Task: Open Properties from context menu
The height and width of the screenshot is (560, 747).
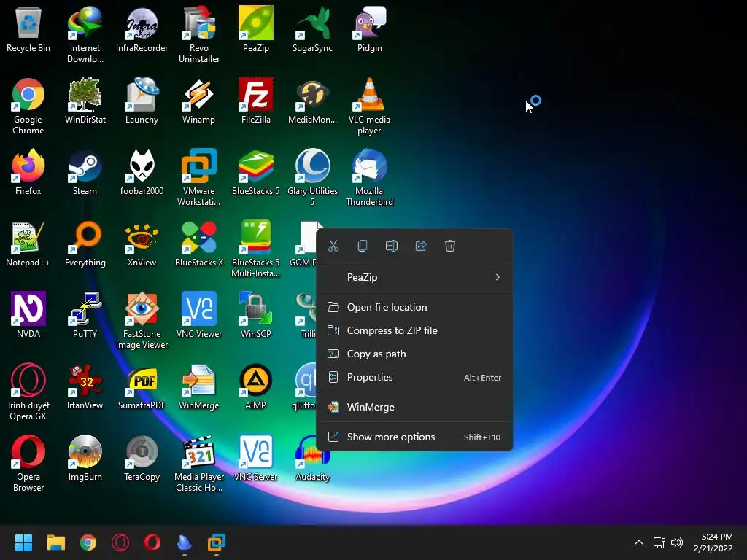Action: click(414, 377)
